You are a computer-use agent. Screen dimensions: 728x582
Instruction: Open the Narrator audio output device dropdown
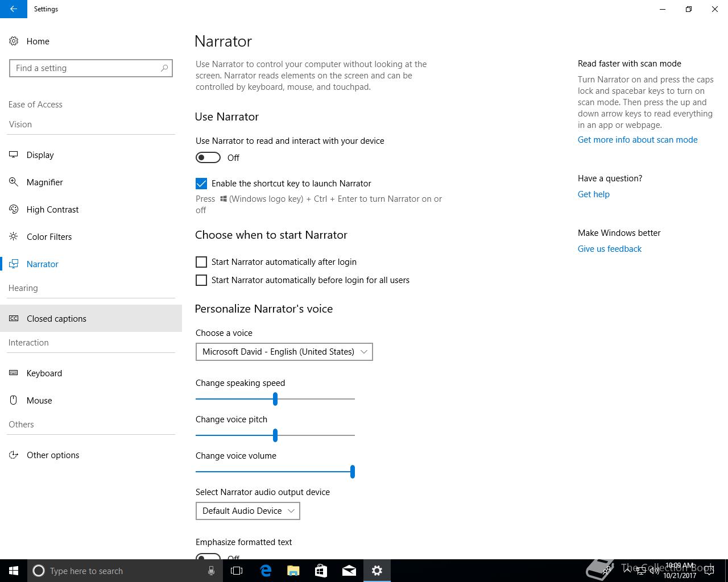click(x=248, y=511)
